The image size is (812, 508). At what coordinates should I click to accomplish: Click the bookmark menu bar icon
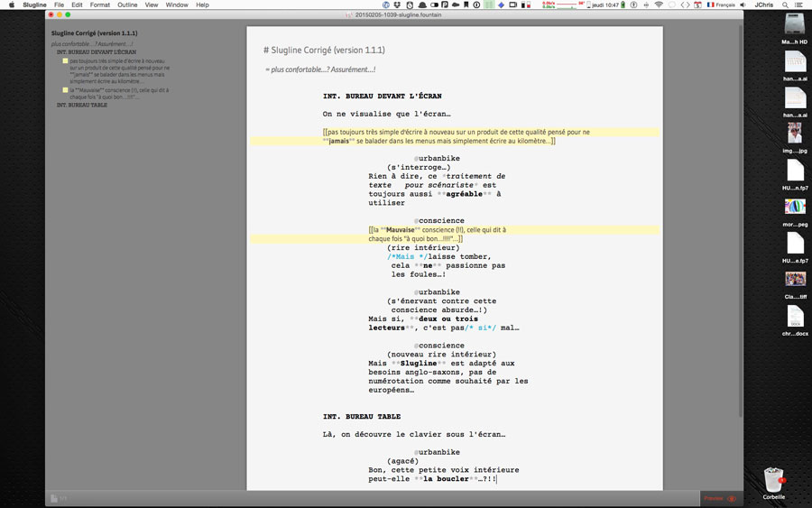coord(466,5)
